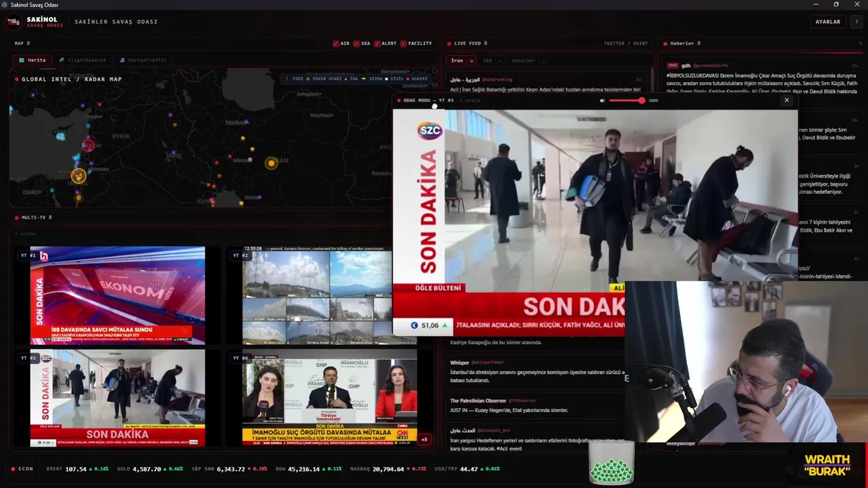Click the BRENT 107.54 ticker value
The width and height of the screenshot is (868, 488).
[x=77, y=469]
